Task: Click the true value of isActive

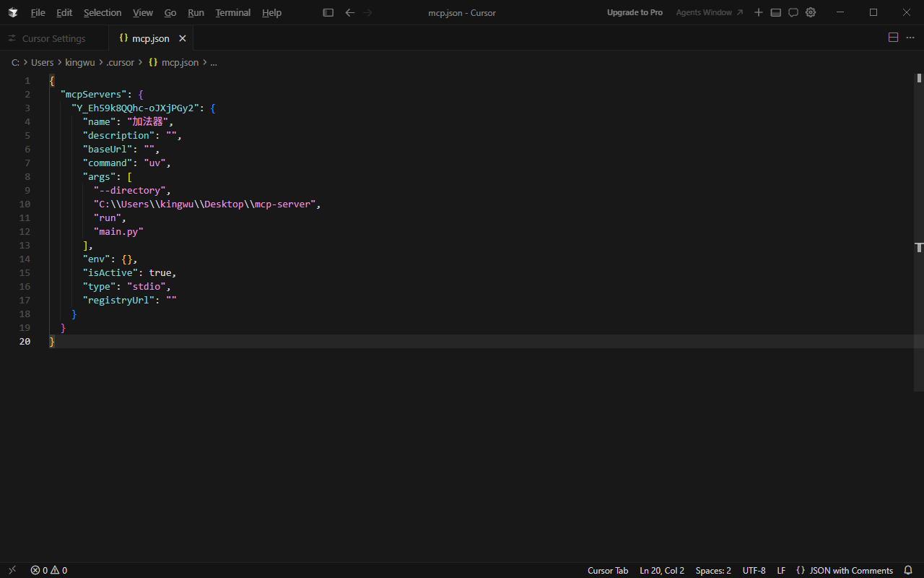Action: point(160,272)
